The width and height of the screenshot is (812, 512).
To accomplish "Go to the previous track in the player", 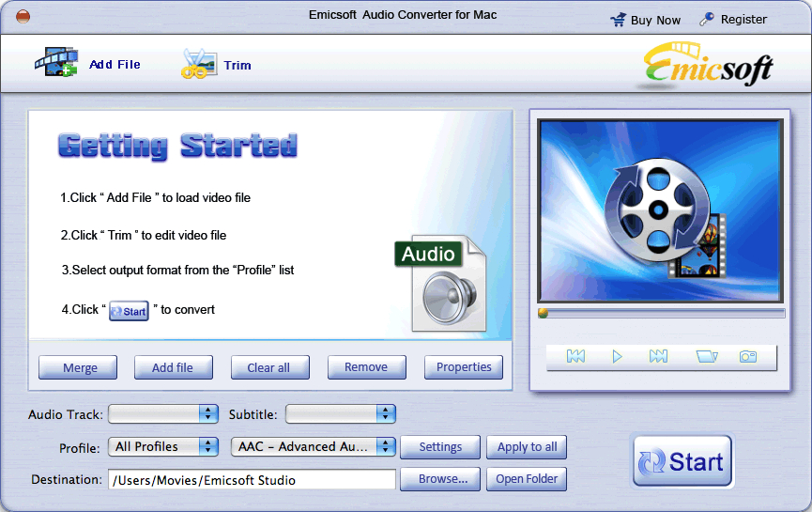I will coord(575,357).
